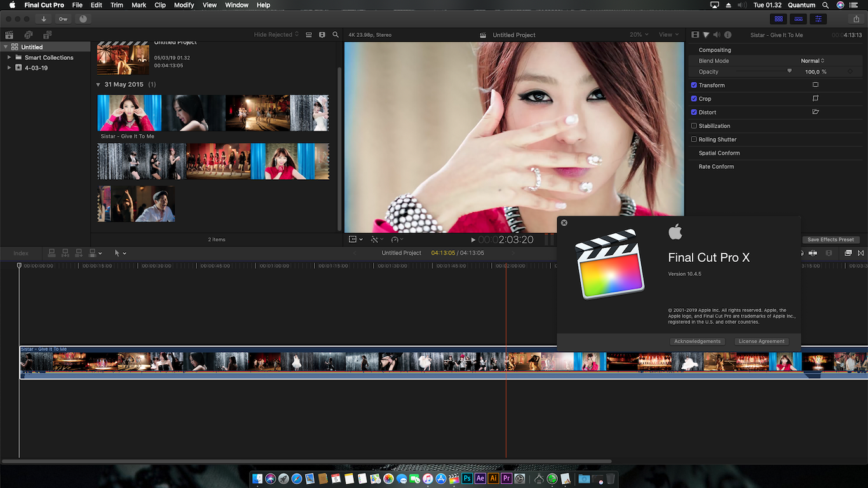Open the Modify menu
The image size is (868, 488).
pyautogui.click(x=184, y=5)
